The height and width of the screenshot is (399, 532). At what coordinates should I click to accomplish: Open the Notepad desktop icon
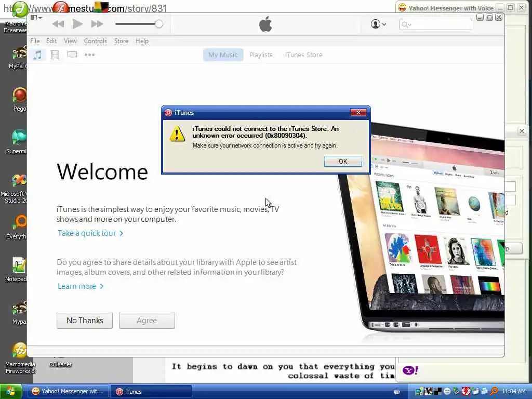(x=16, y=270)
